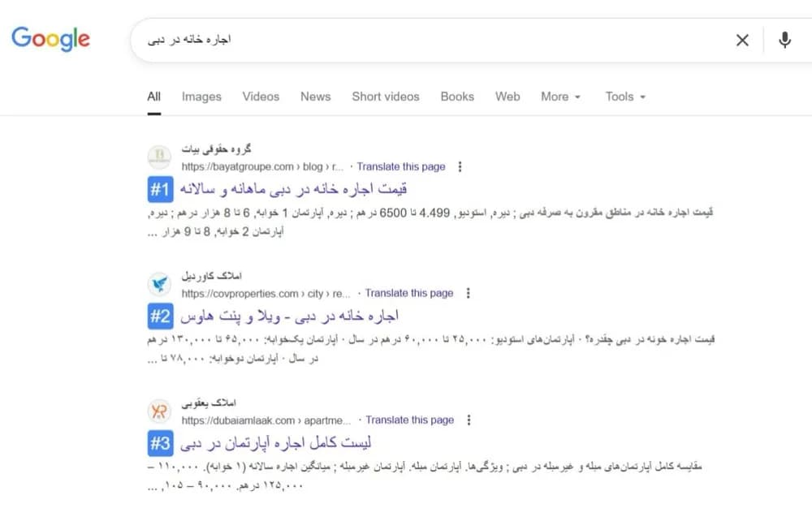Click the https://covproperties.com › city URL

(x=266, y=293)
